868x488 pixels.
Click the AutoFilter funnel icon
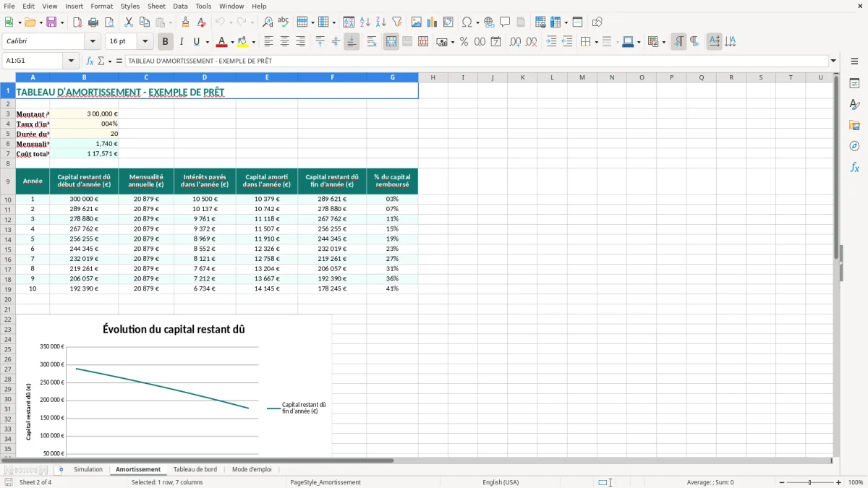click(x=396, y=22)
